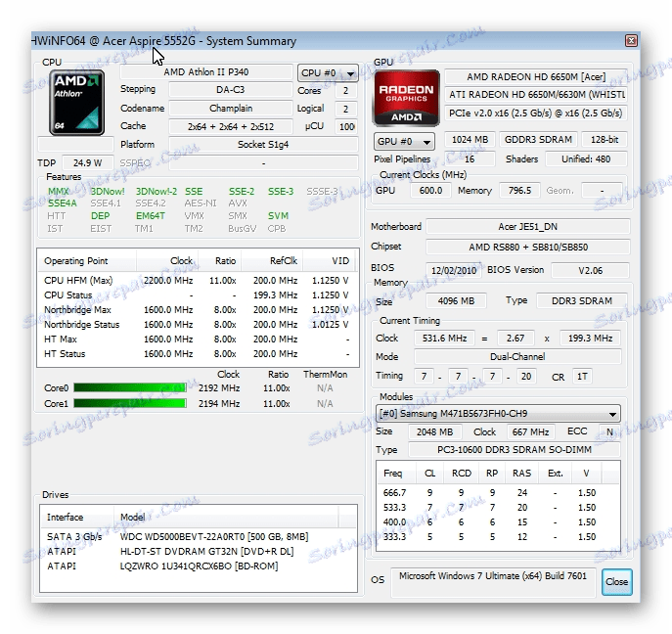
Task: Select the CPU HFM (Max) row
Action: [x=198, y=281]
